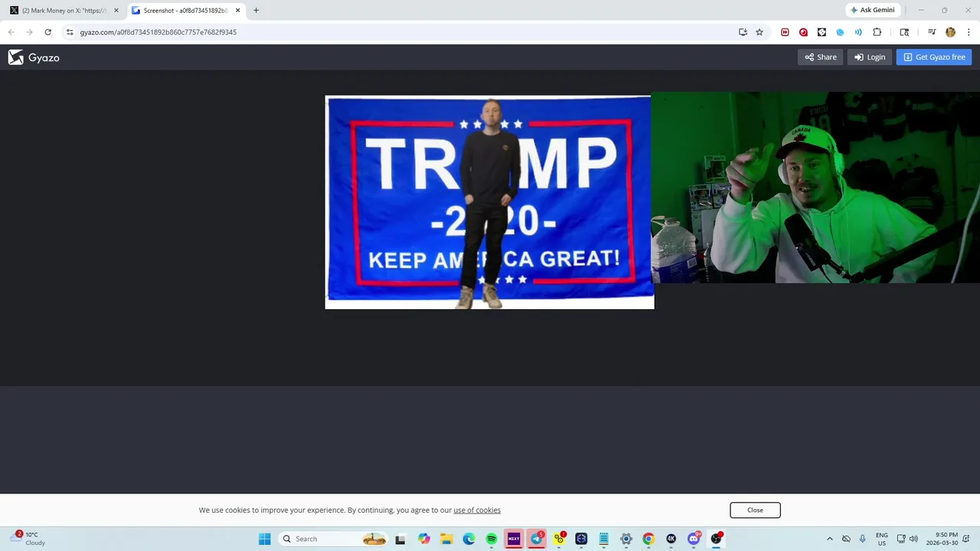Go back to the previous page
This screenshot has width=980, height=551.
pos(11,32)
